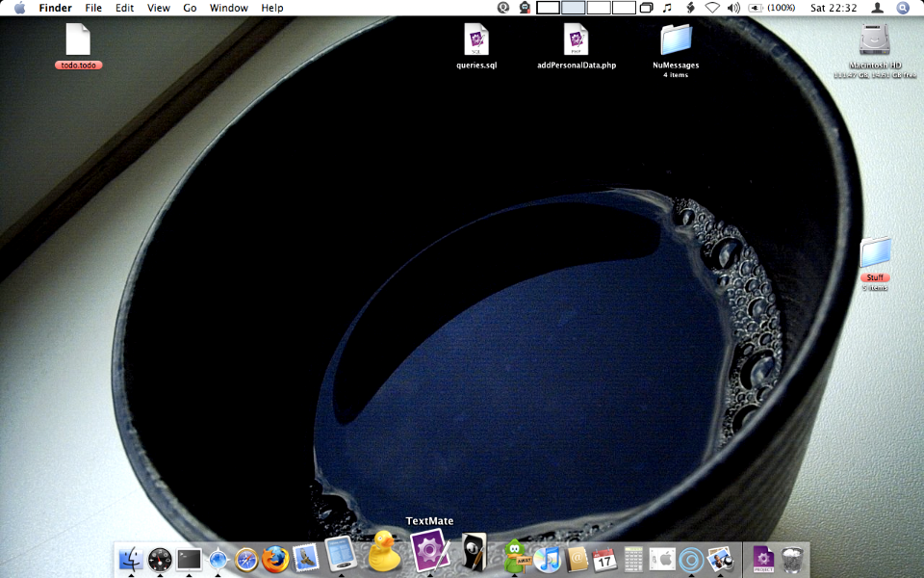Open Spotlight search in menu bar
Viewport: 924px width, 578px height.
[x=903, y=8]
